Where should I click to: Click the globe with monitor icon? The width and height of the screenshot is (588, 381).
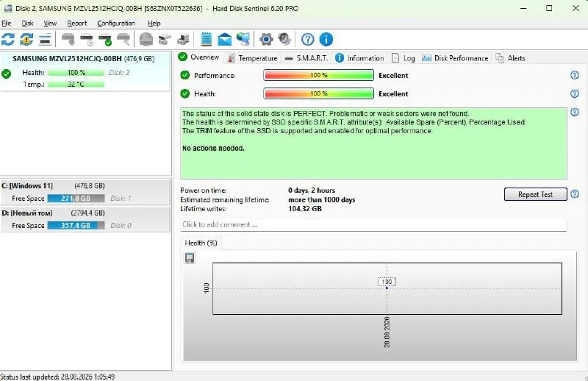coord(243,39)
